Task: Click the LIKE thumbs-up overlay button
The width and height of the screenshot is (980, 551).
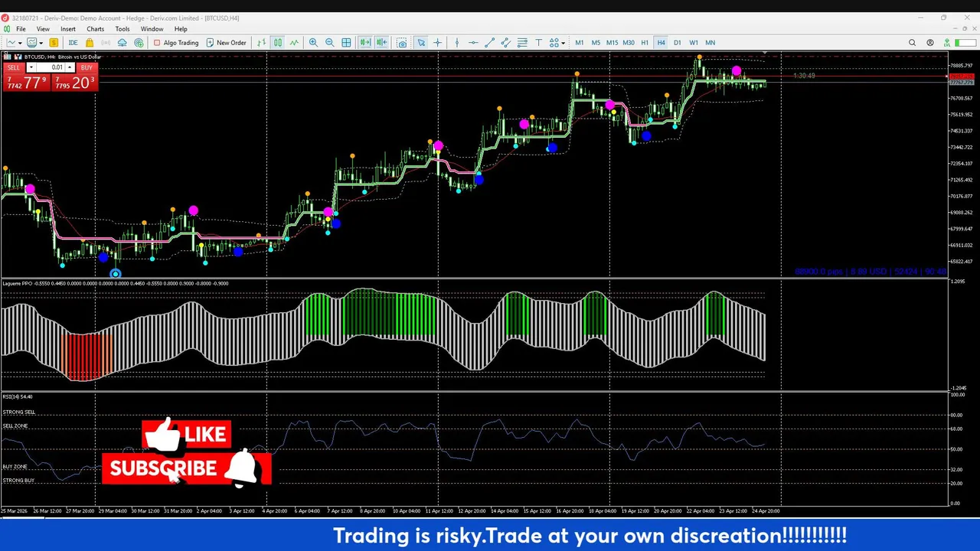Action: (x=186, y=435)
